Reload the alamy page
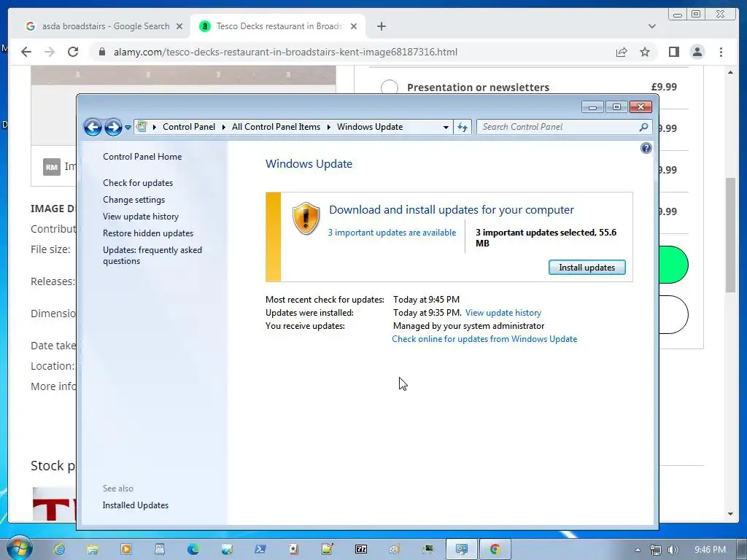 point(73,52)
